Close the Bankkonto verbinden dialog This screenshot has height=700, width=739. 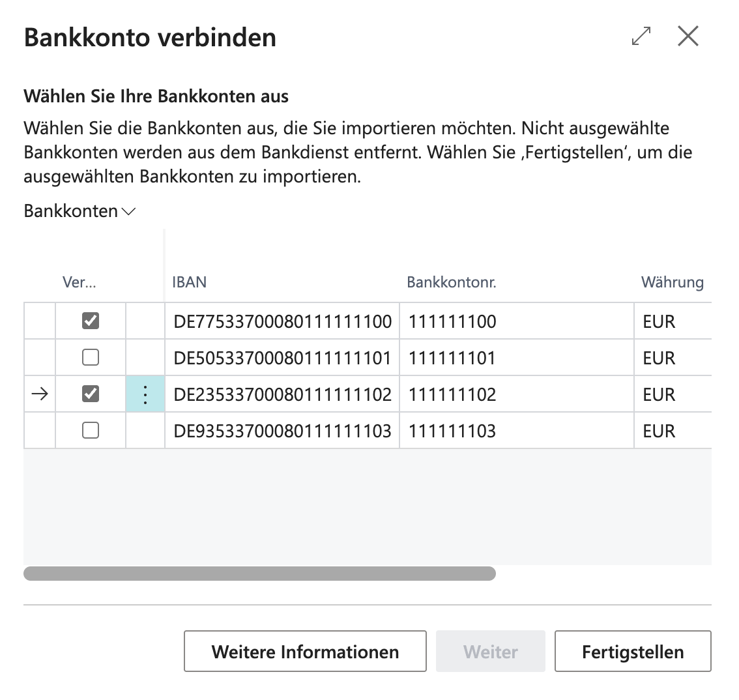click(x=688, y=36)
